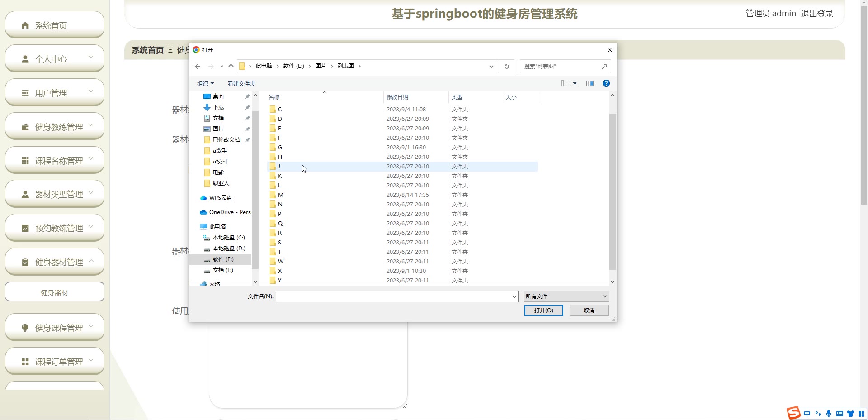Image resolution: width=868 pixels, height=420 pixels.
Task: Open Documents (文档) quick access item
Action: coord(218,118)
